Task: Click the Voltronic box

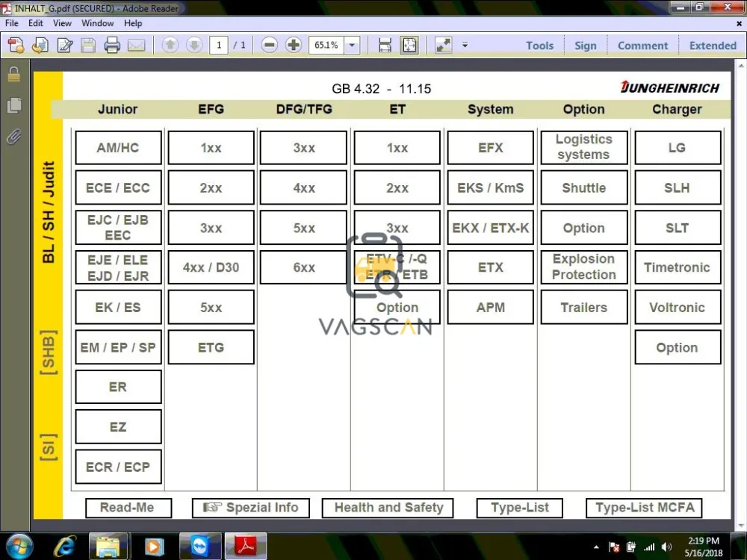Action: (678, 307)
